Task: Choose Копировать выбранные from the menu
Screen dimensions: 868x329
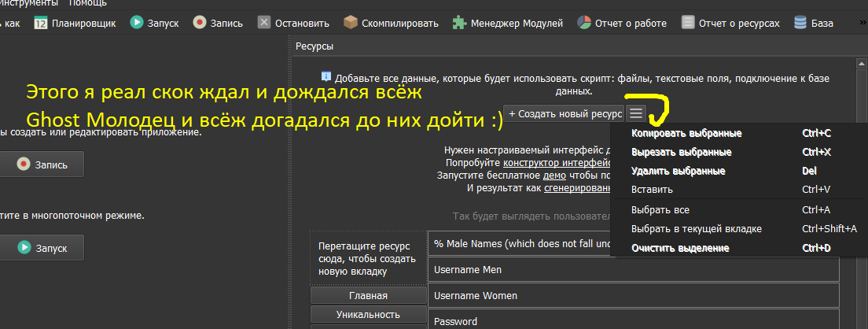Action: click(738, 134)
